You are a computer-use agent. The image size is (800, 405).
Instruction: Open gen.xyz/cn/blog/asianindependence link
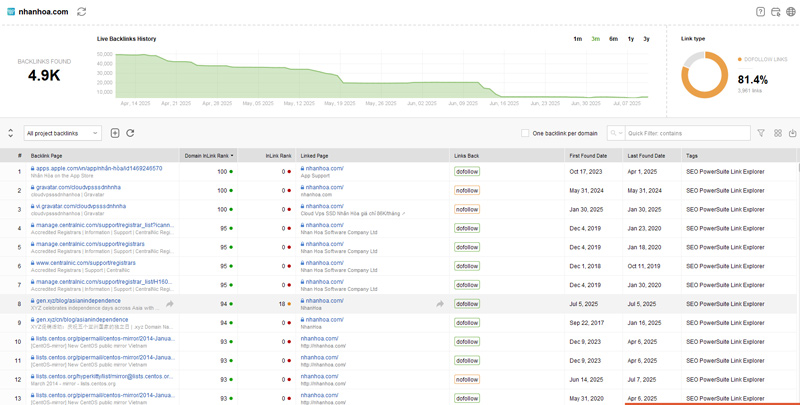click(x=82, y=319)
